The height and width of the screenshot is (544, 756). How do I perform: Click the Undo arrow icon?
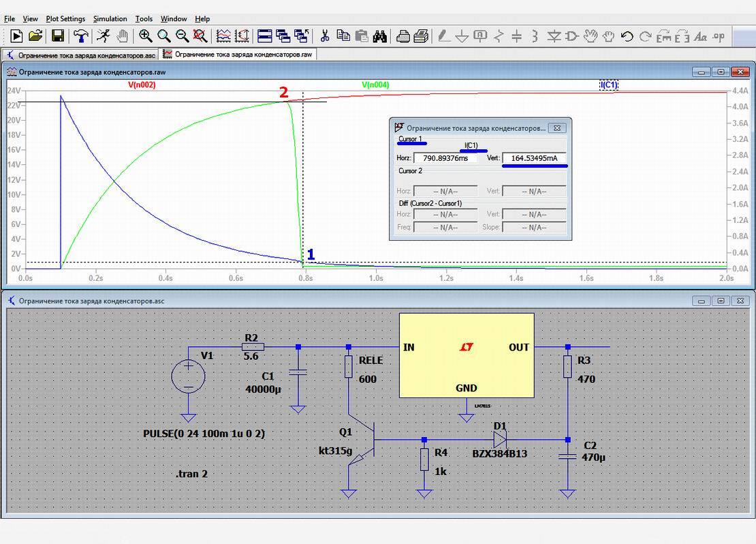point(627,35)
